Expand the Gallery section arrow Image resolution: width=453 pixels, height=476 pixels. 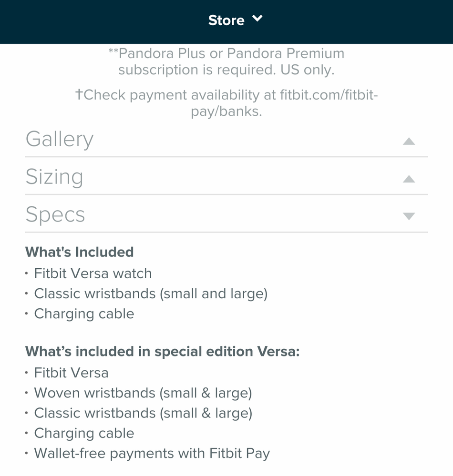(x=409, y=141)
